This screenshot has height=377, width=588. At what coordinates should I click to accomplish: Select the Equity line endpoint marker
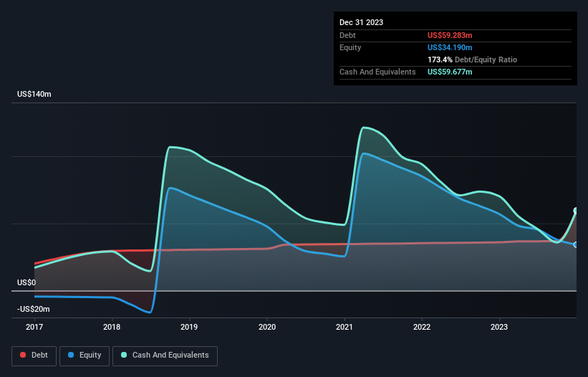[x=576, y=245]
